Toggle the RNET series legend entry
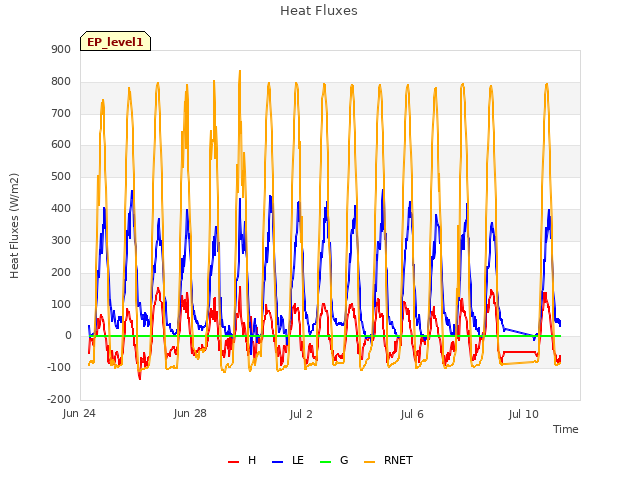Viewport: 640px width, 480px height. click(388, 460)
